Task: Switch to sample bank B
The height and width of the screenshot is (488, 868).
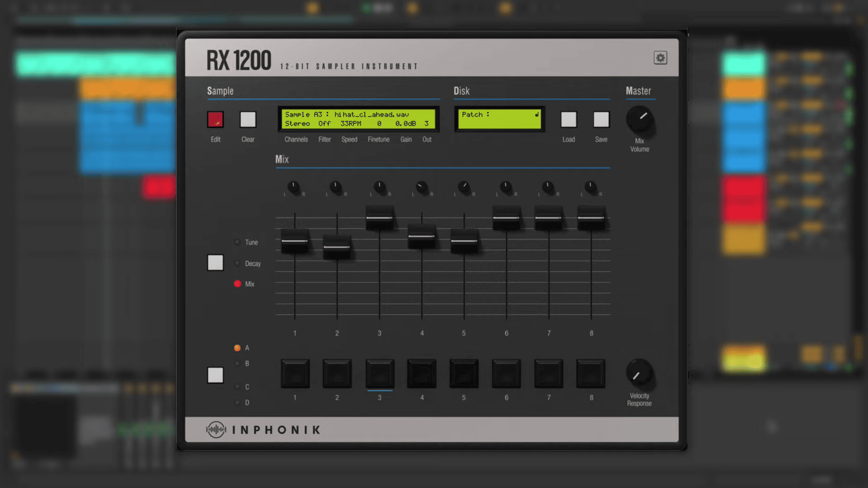Action: (237, 363)
